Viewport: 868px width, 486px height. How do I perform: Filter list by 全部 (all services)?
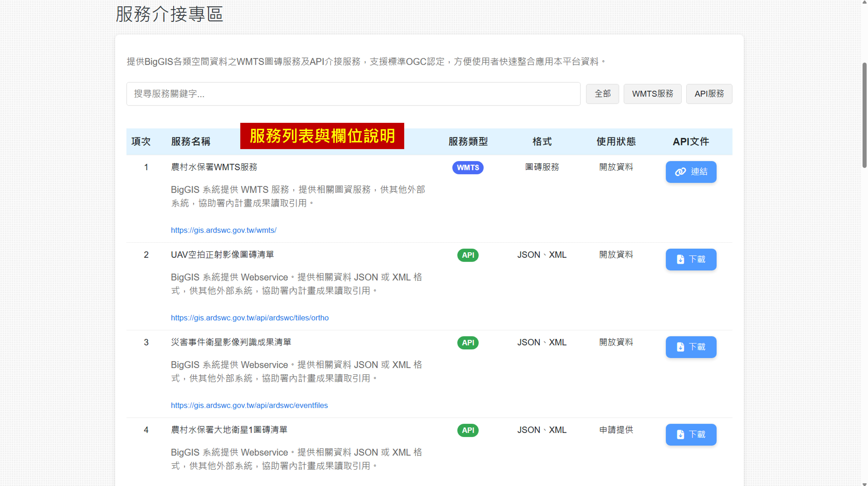tap(602, 94)
